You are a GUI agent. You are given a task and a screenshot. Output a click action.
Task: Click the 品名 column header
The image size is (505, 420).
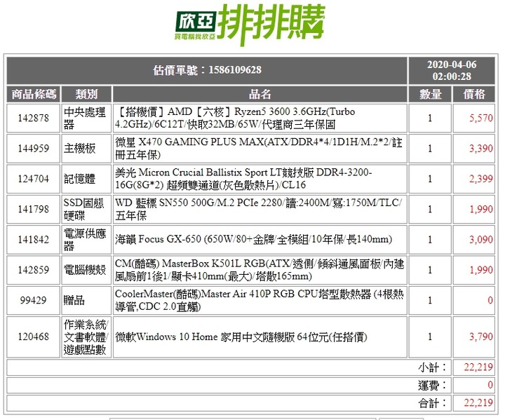[260, 95]
